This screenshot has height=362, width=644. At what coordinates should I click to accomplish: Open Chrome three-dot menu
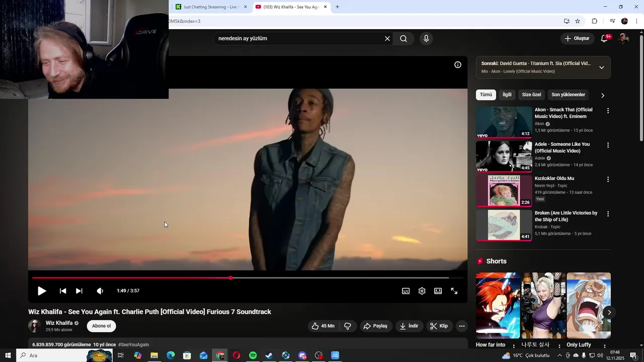(636, 21)
